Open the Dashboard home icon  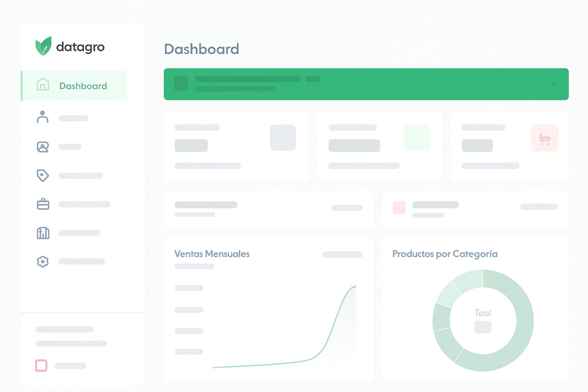pyautogui.click(x=43, y=85)
